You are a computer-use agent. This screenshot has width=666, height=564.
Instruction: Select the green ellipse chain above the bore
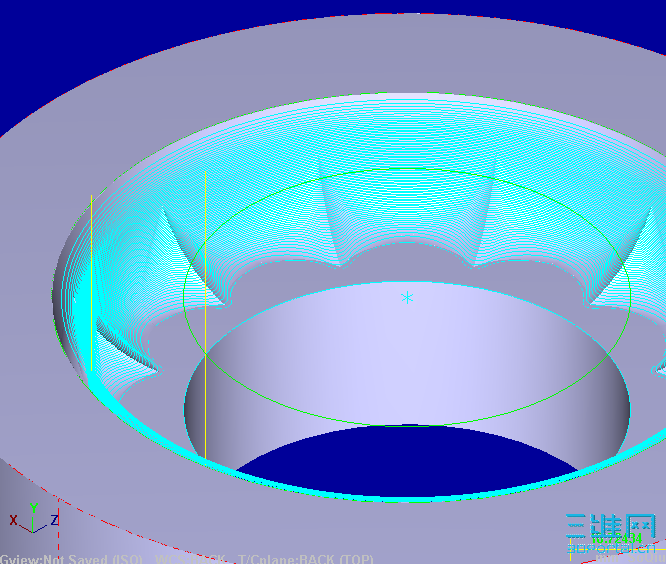pos(407,297)
